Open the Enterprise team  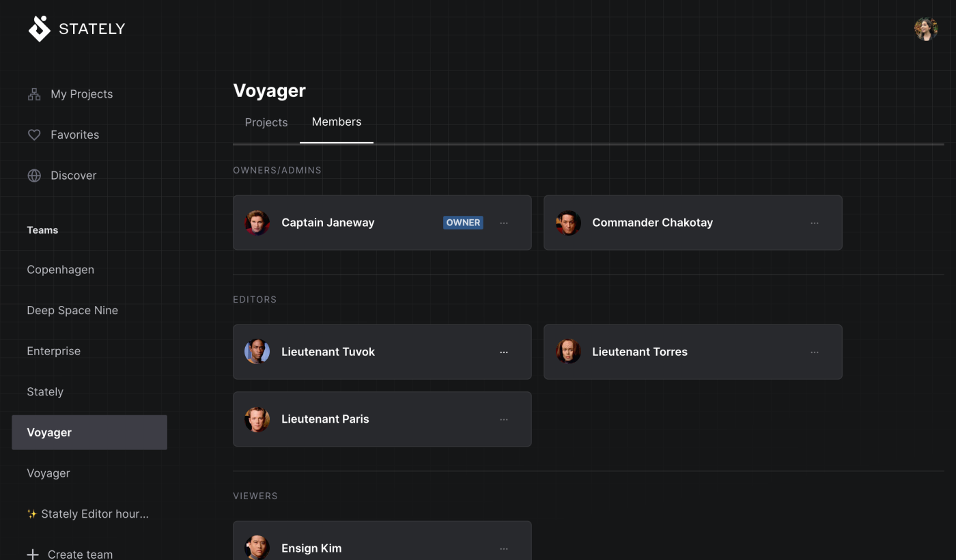pyautogui.click(x=54, y=351)
